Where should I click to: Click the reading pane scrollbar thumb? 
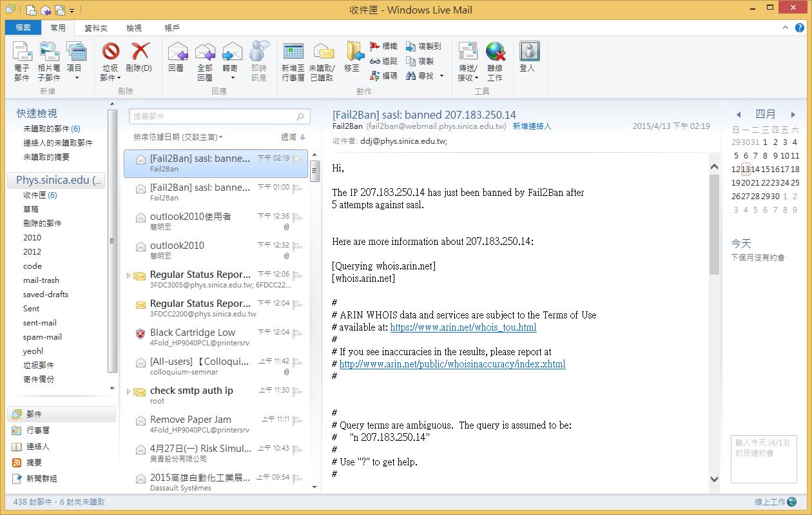tap(714, 224)
